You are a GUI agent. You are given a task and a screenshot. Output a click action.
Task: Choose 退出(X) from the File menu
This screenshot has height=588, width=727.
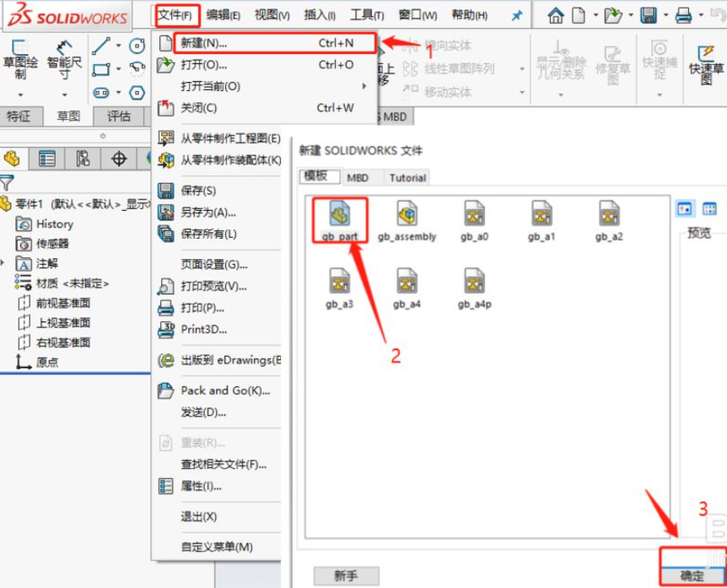coord(218,516)
